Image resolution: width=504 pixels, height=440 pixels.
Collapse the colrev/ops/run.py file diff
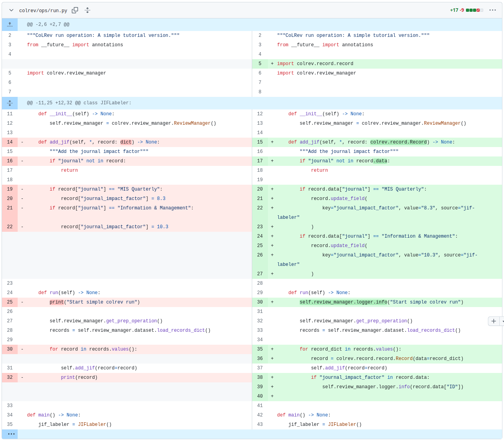(x=11, y=10)
